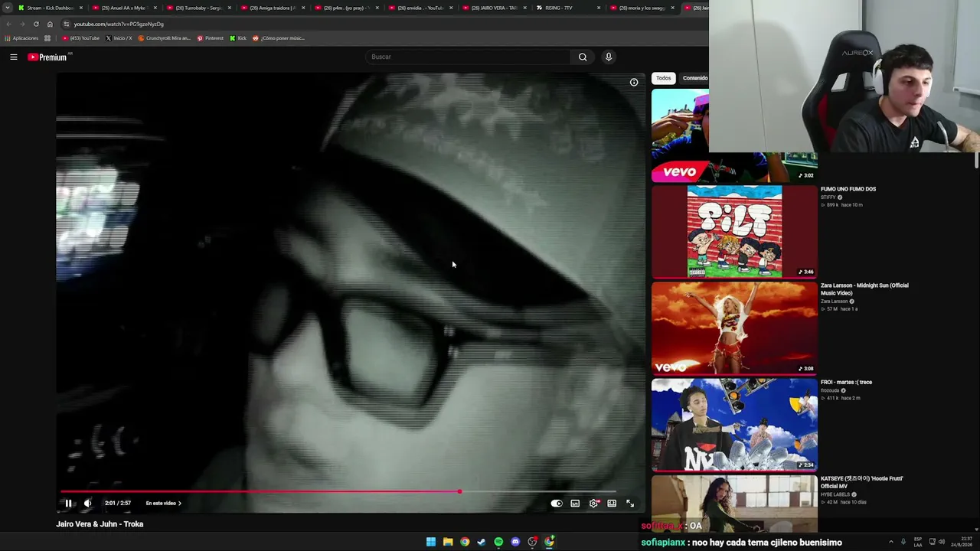The height and width of the screenshot is (551, 980).
Task: Open the taskbar clock showing 21:37
Action: [x=962, y=542]
